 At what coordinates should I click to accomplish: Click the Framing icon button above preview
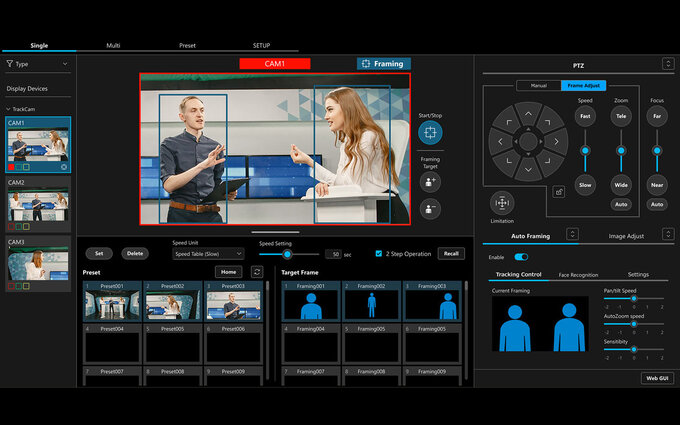tap(384, 64)
